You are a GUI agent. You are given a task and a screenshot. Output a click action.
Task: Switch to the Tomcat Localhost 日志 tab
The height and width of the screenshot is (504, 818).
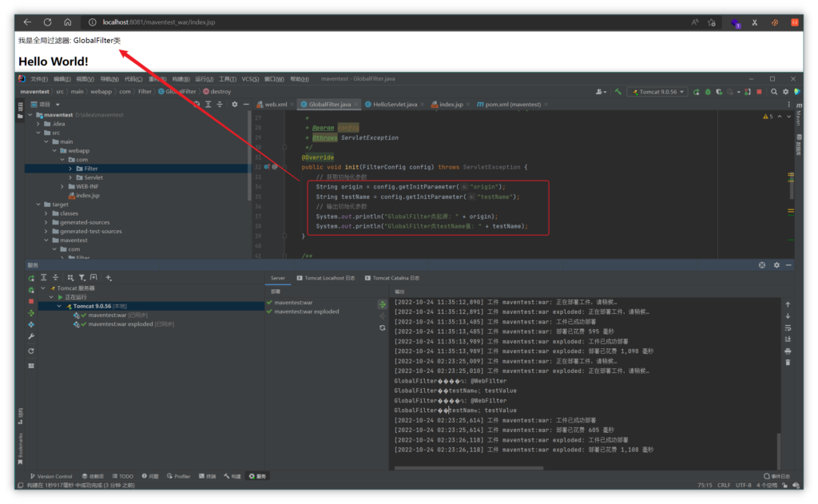[x=326, y=278]
